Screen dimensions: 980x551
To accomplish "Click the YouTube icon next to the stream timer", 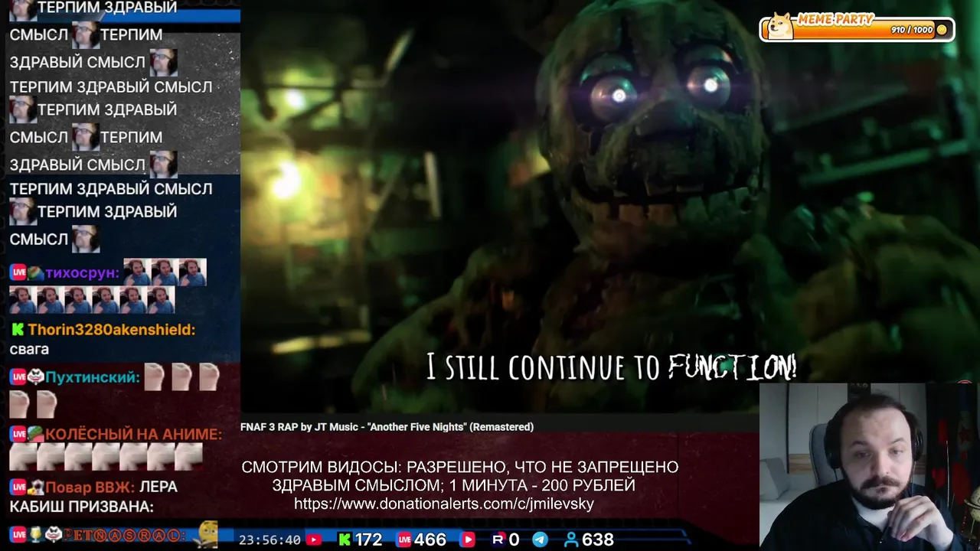I will pos(313,540).
